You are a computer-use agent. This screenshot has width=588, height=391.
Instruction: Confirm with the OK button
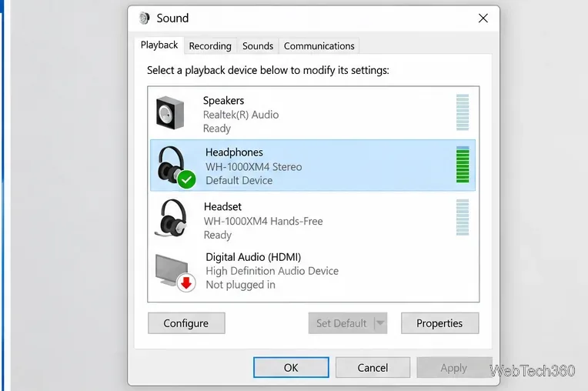coord(291,367)
